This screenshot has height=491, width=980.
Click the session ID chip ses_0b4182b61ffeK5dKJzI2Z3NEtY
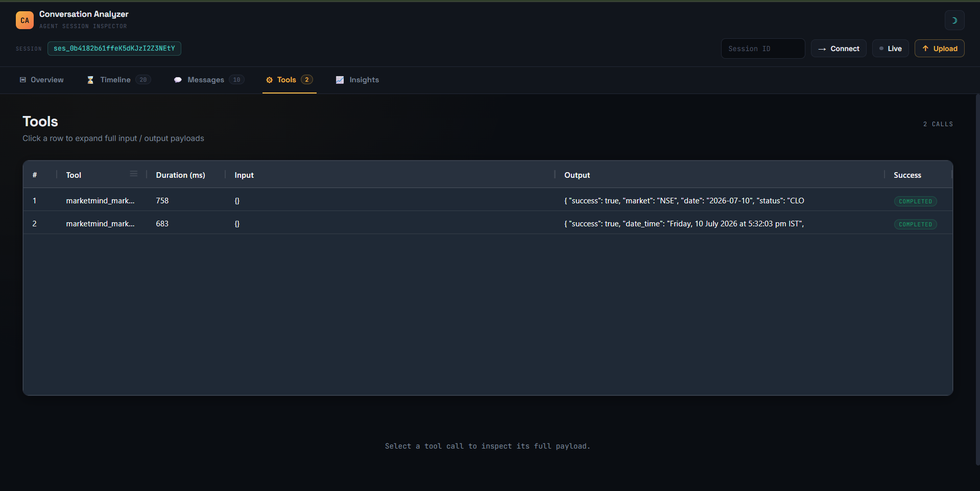coord(114,49)
